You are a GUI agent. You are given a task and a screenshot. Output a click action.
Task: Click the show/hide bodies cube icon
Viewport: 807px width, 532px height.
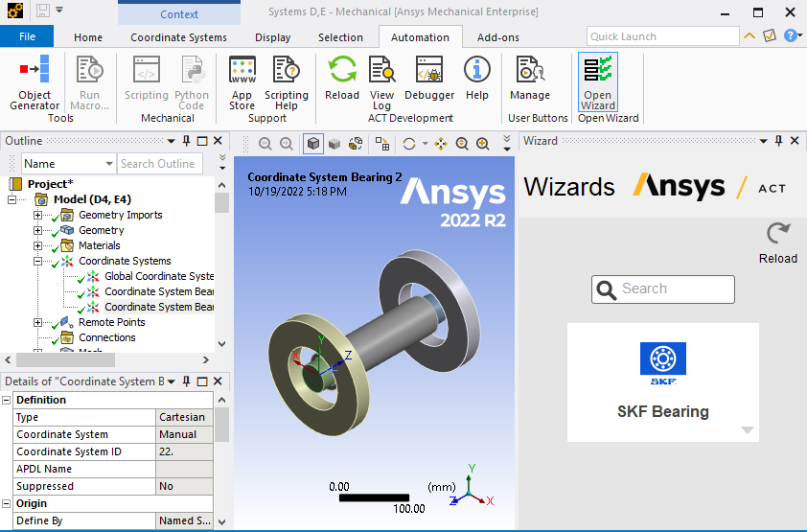pyautogui.click(x=356, y=144)
